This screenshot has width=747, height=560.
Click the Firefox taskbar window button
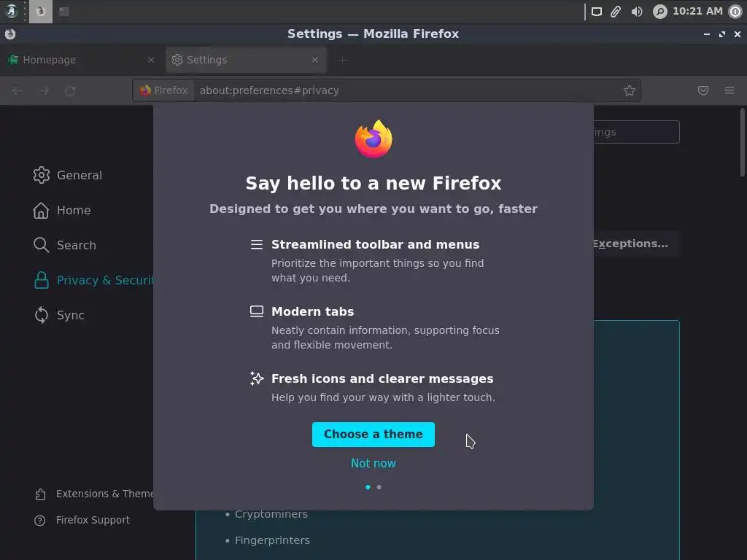point(41,12)
